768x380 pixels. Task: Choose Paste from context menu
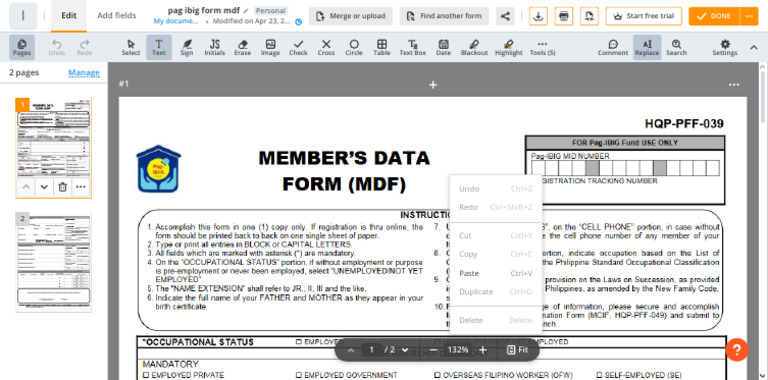pos(496,273)
